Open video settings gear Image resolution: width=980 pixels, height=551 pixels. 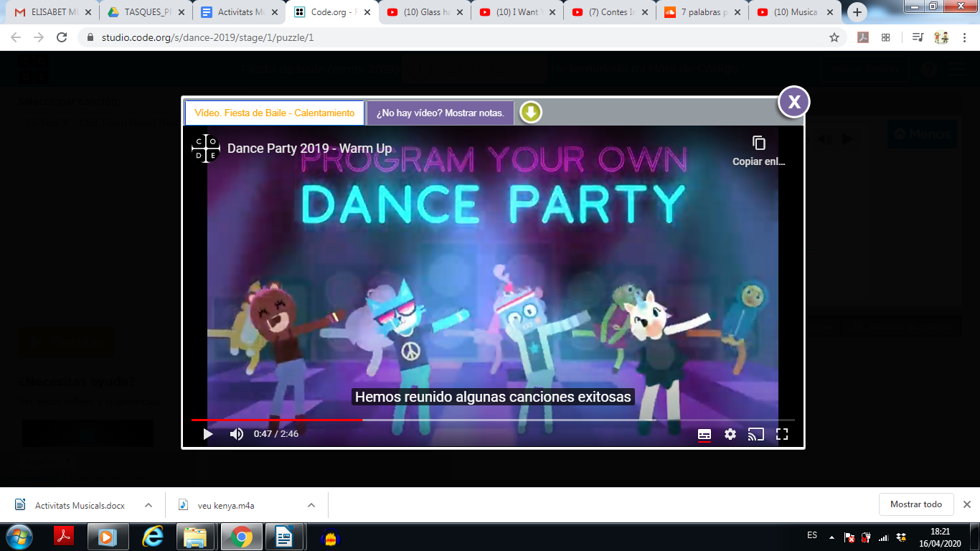pyautogui.click(x=730, y=434)
